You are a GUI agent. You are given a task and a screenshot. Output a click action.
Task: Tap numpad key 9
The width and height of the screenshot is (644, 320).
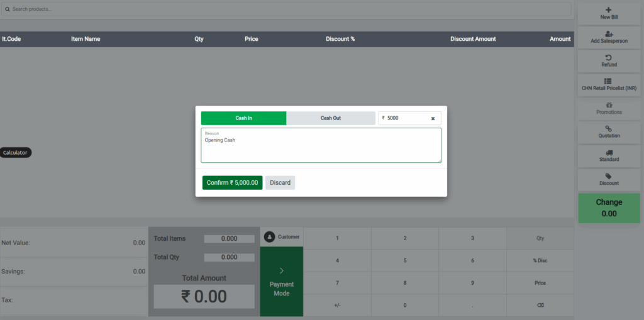coord(472,283)
